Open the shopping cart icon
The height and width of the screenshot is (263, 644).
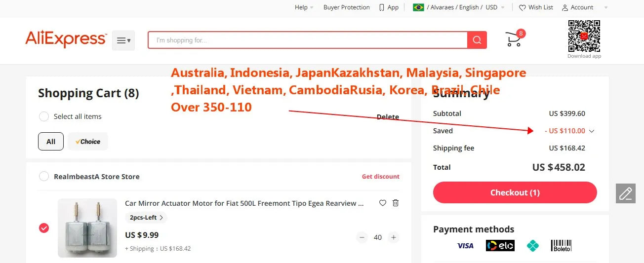pyautogui.click(x=514, y=39)
